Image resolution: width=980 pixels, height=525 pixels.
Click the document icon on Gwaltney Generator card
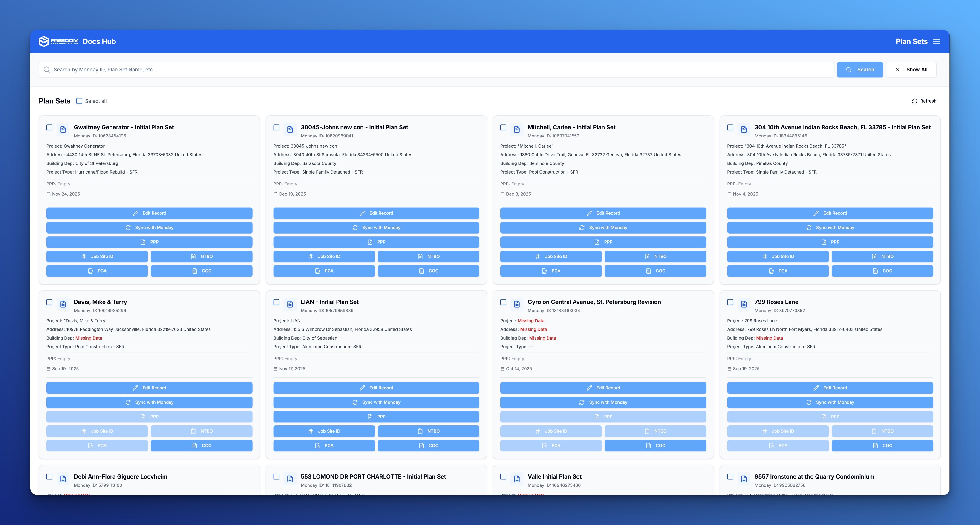(x=63, y=130)
